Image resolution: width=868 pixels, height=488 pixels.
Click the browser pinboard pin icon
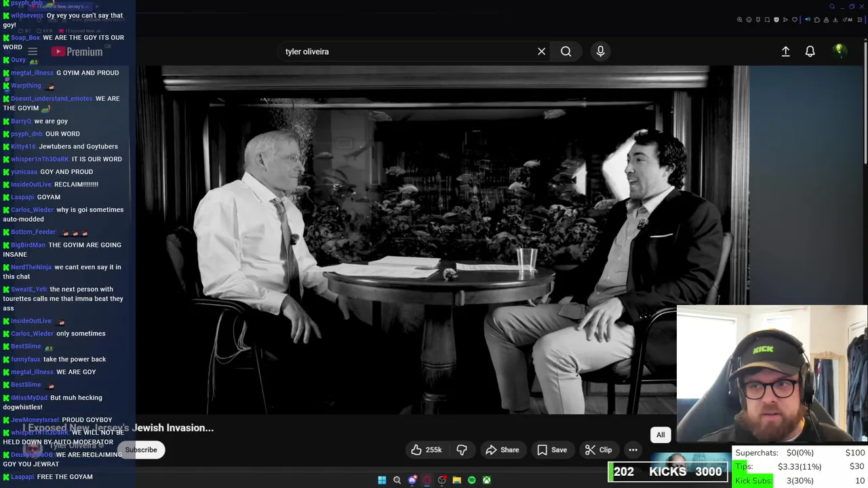[758, 20]
